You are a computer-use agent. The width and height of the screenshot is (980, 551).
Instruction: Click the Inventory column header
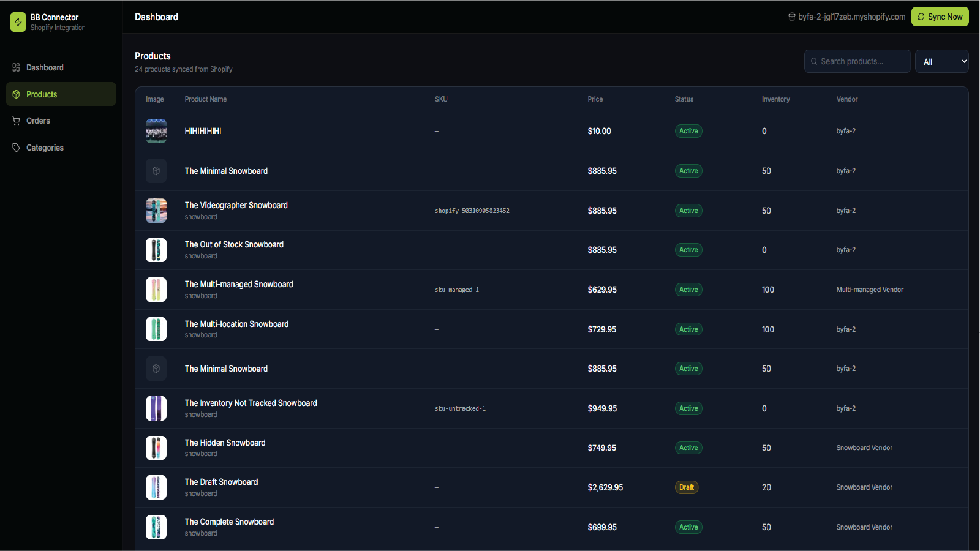(x=775, y=99)
